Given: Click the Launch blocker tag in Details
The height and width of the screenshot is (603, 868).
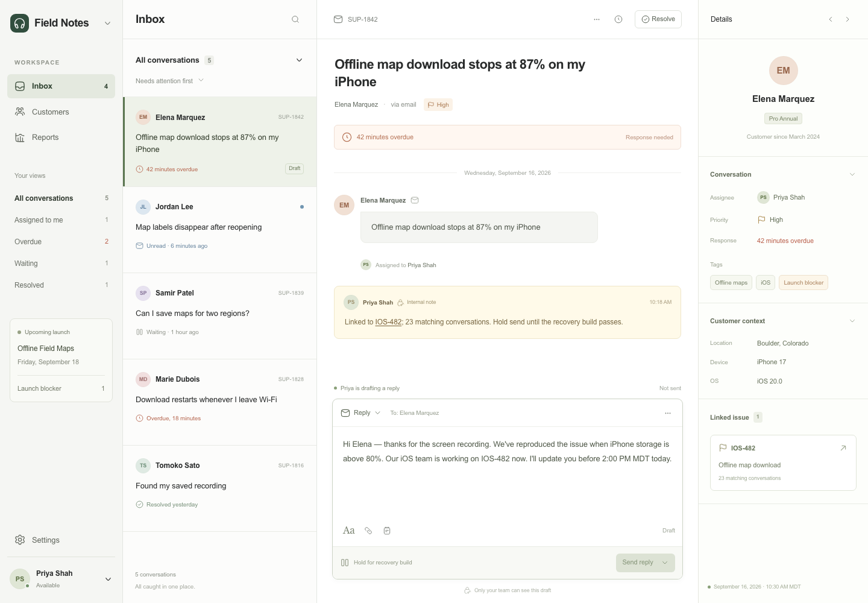Looking at the screenshot, I should pyautogui.click(x=804, y=283).
